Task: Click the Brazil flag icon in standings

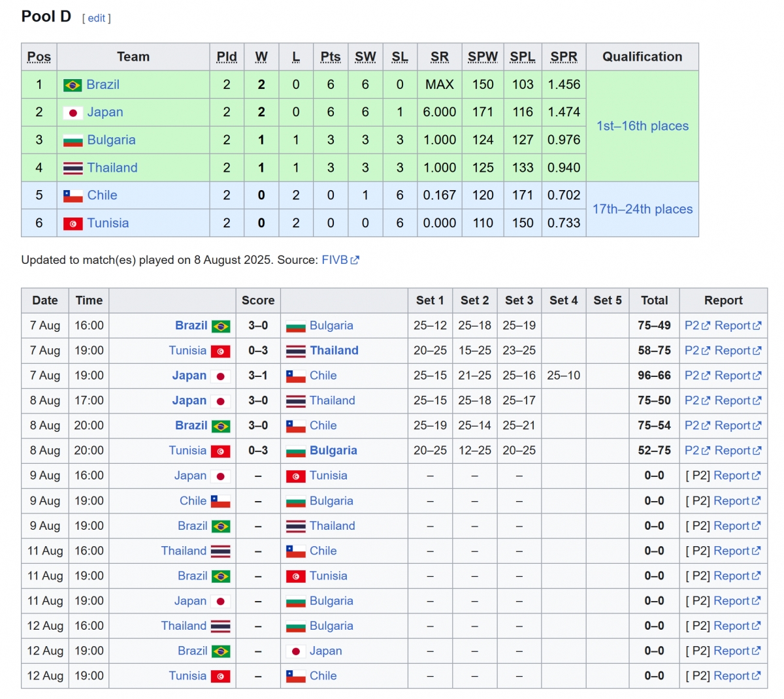Action: click(x=73, y=85)
